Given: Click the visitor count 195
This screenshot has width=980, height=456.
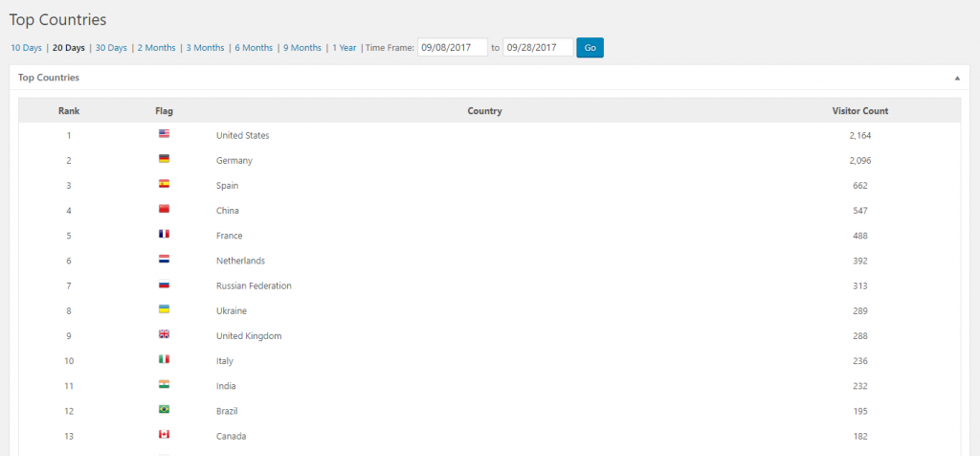Looking at the screenshot, I should (860, 411).
